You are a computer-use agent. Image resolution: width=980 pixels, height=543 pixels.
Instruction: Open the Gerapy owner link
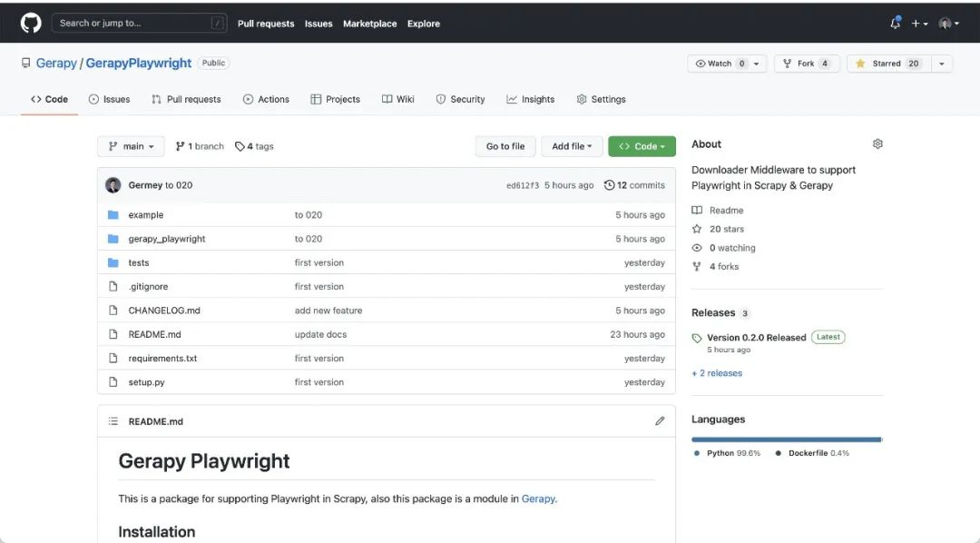pos(56,64)
